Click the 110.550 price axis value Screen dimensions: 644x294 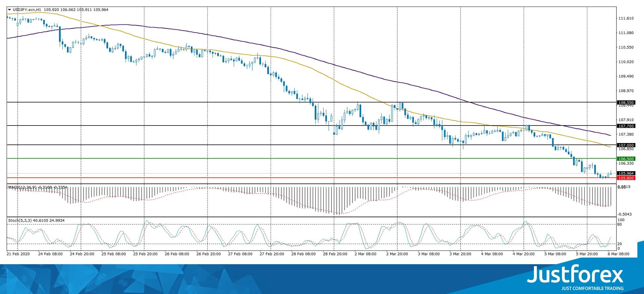[x=626, y=47]
